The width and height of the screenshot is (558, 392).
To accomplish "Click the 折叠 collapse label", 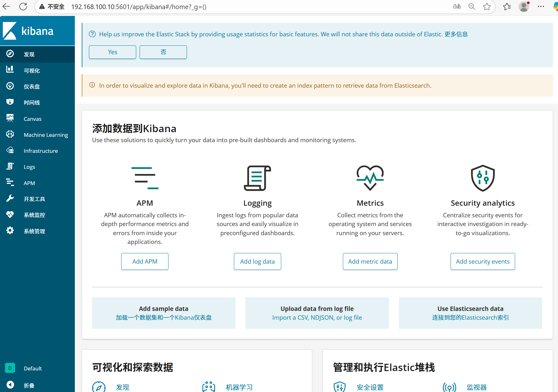I will tap(29, 385).
